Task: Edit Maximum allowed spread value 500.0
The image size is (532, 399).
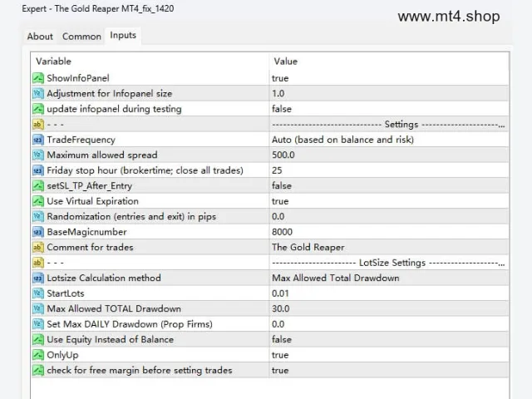Action: click(283, 155)
